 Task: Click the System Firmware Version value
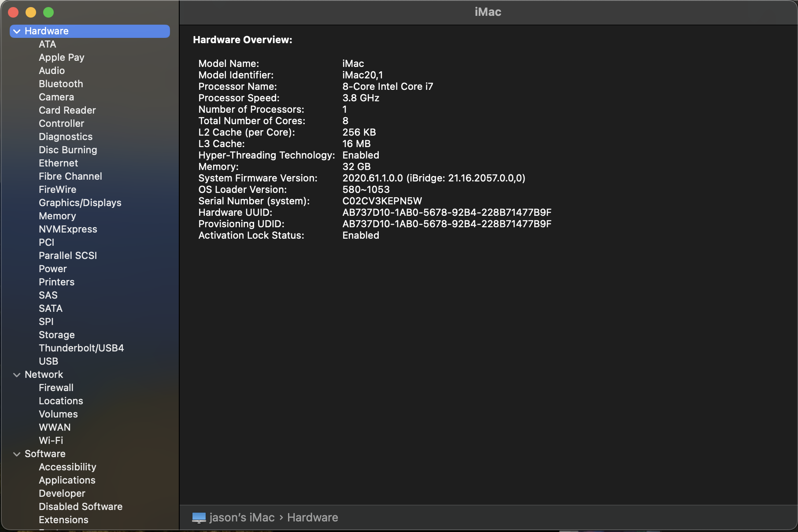[x=434, y=178]
